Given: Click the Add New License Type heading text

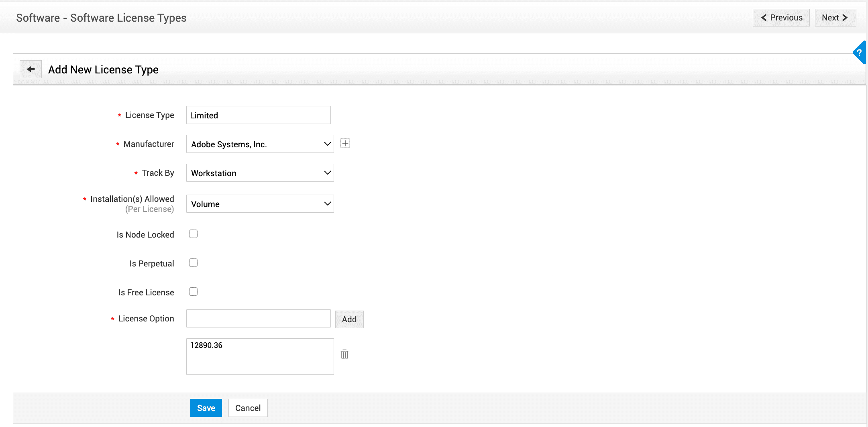Looking at the screenshot, I should [103, 70].
